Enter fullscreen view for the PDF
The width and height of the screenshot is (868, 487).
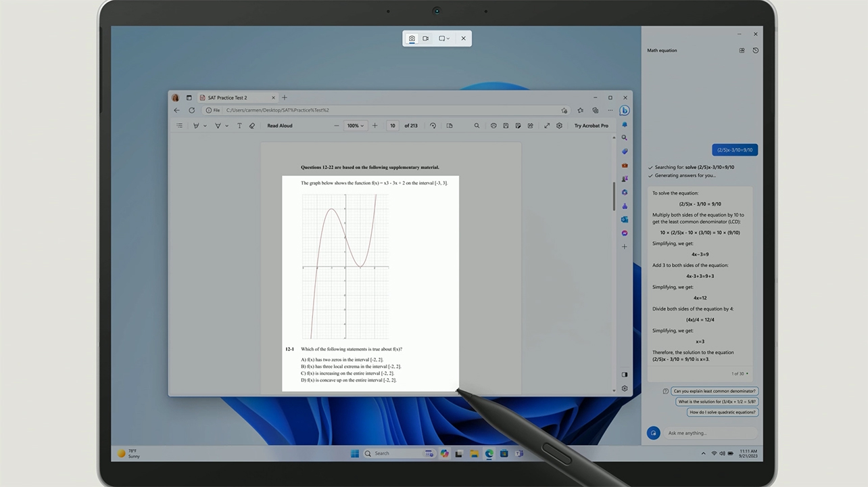(547, 126)
